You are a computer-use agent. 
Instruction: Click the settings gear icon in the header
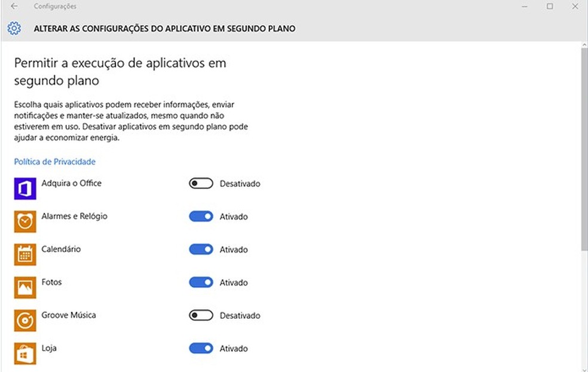(13, 28)
